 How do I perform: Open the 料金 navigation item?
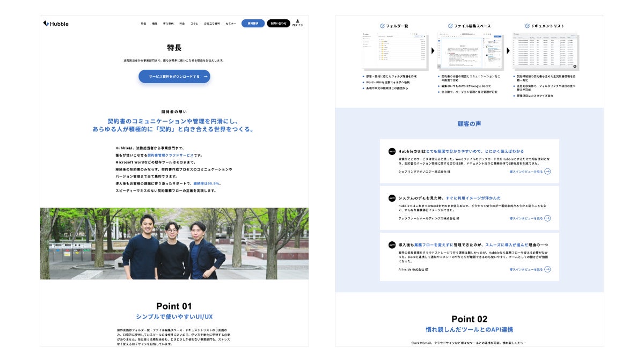(x=182, y=24)
